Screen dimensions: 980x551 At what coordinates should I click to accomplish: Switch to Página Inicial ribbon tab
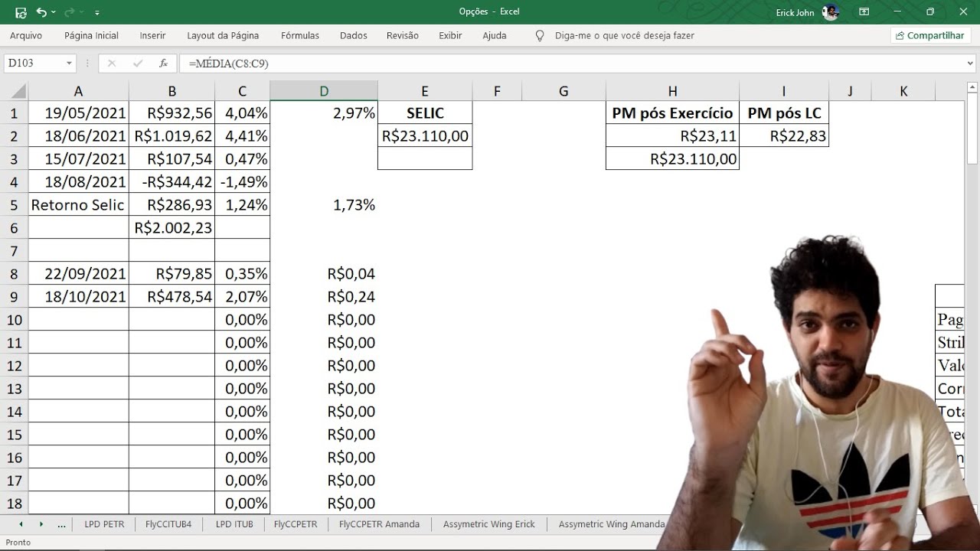[x=91, y=35]
